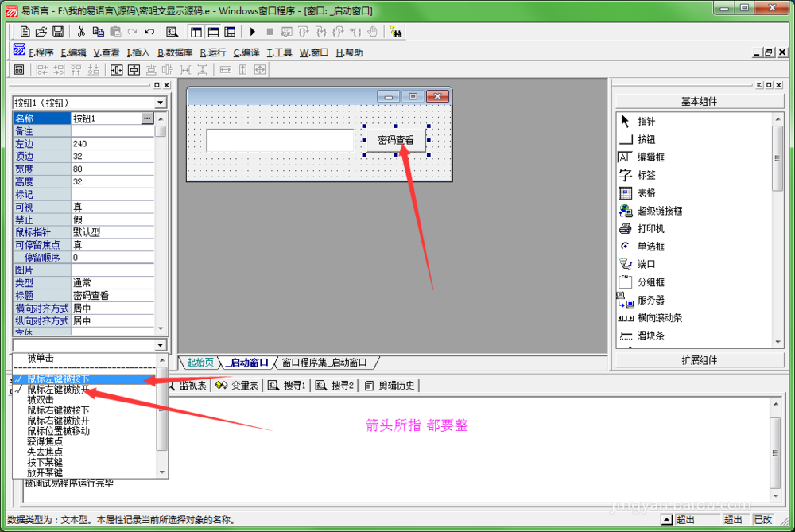Click the Save file toolbar icon

(58, 32)
